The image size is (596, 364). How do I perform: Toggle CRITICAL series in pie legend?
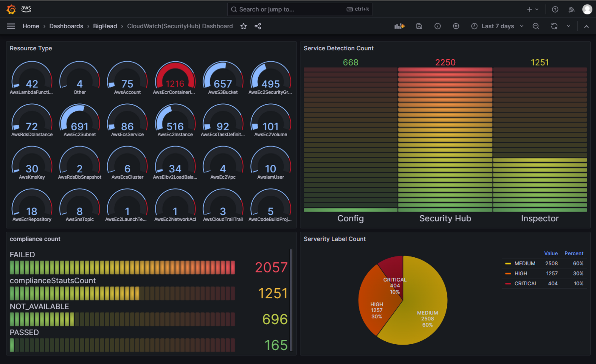pyautogui.click(x=526, y=284)
